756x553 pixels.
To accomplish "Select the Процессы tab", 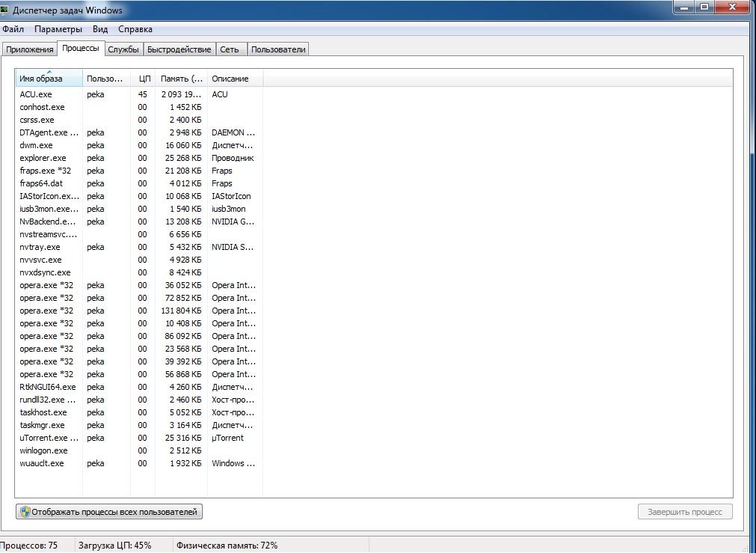I will click(x=81, y=48).
